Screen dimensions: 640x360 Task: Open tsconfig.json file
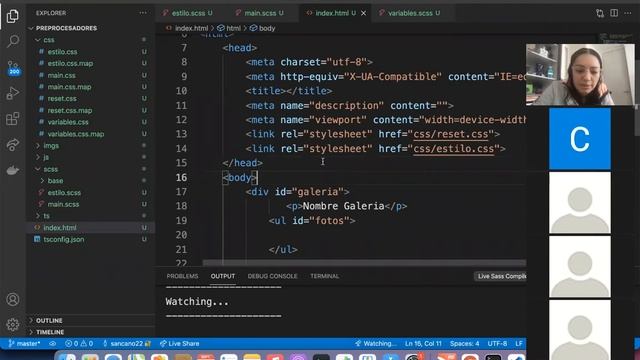click(x=64, y=239)
